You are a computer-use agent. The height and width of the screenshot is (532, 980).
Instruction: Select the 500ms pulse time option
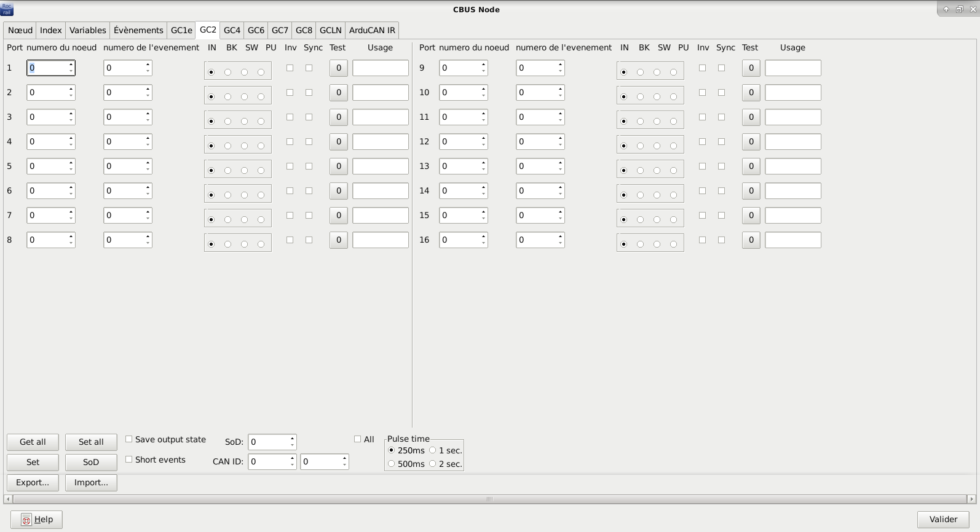(x=392, y=464)
